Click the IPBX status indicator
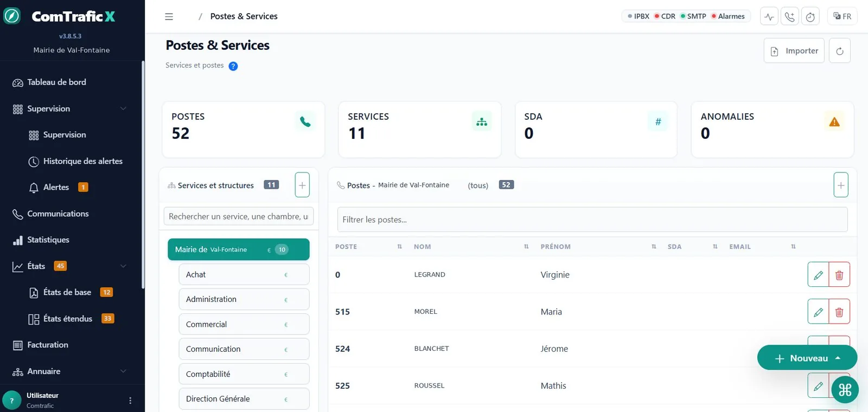Screen dimensions: 868x412 [639, 16]
